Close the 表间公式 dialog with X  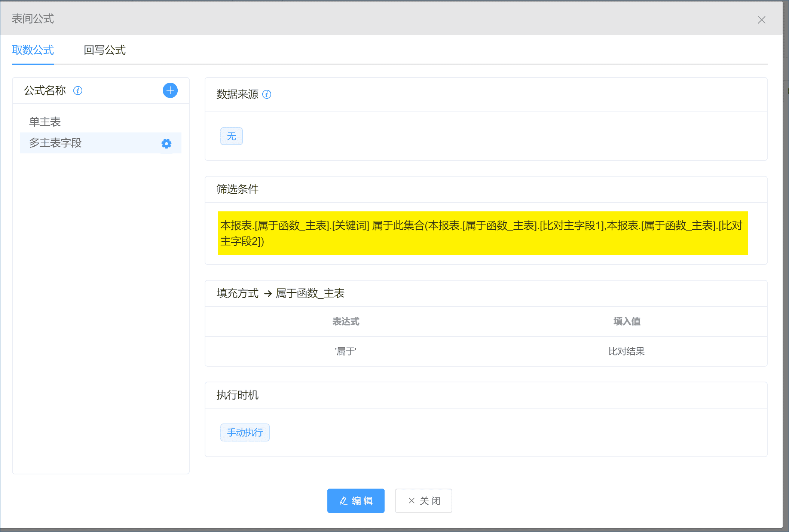(x=761, y=20)
